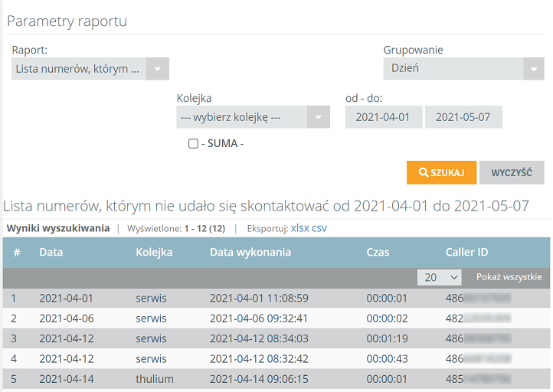
Task: Sort by the Czas column header
Action: tap(378, 253)
